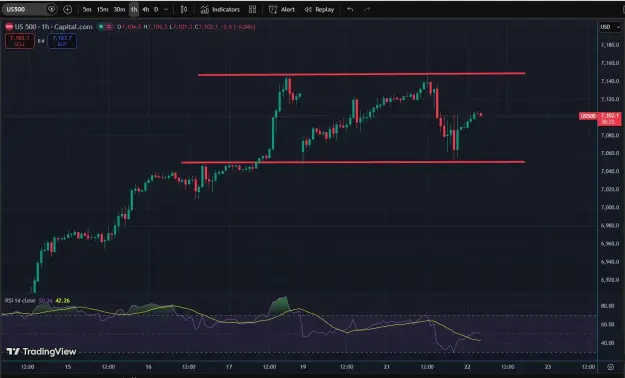Image resolution: width=625 pixels, height=378 pixels.
Task: Click the RSI 14 close indicator legend
Action: point(20,300)
